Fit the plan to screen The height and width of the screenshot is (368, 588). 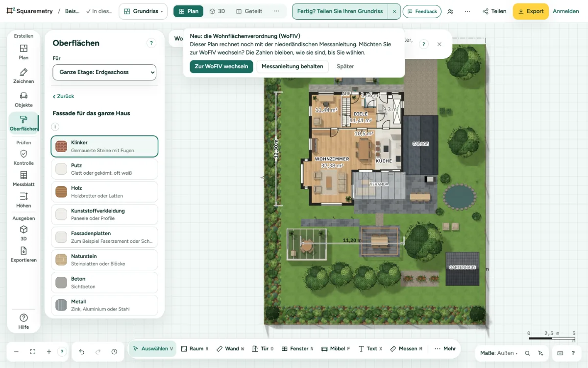tap(33, 352)
